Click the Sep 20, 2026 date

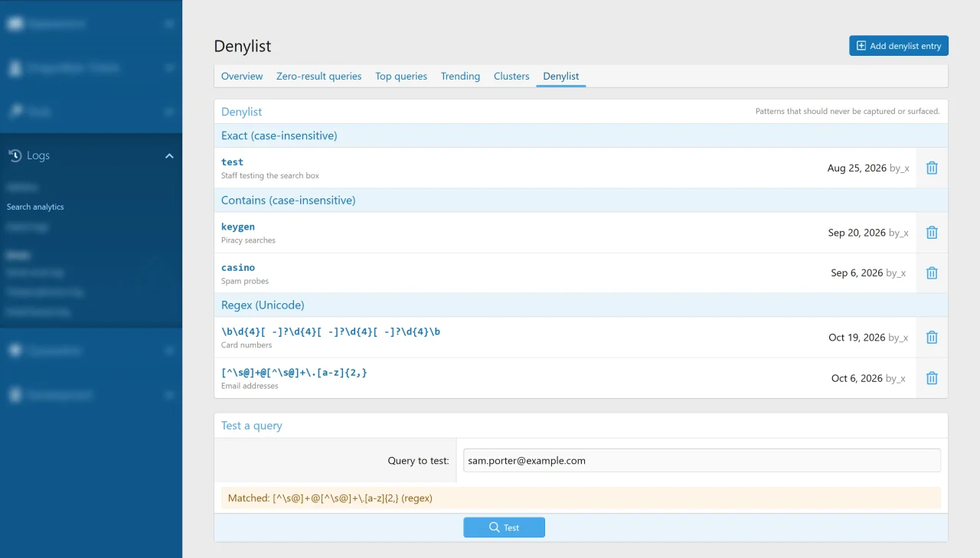pyautogui.click(x=857, y=233)
